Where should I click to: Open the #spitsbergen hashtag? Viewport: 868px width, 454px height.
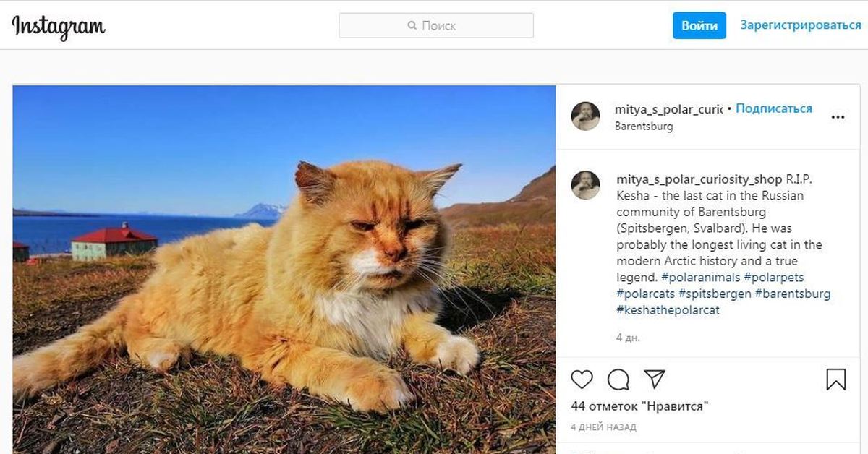click(716, 294)
